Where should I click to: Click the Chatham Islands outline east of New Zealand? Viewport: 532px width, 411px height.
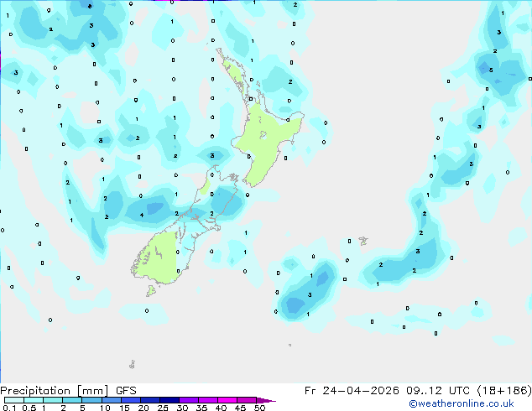(x=363, y=241)
